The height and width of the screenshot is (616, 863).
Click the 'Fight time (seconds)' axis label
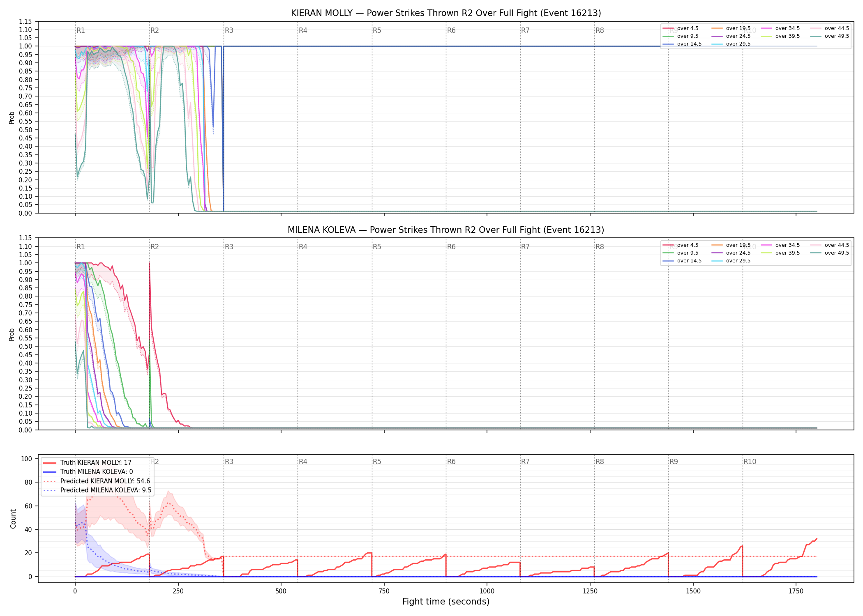(446, 602)
